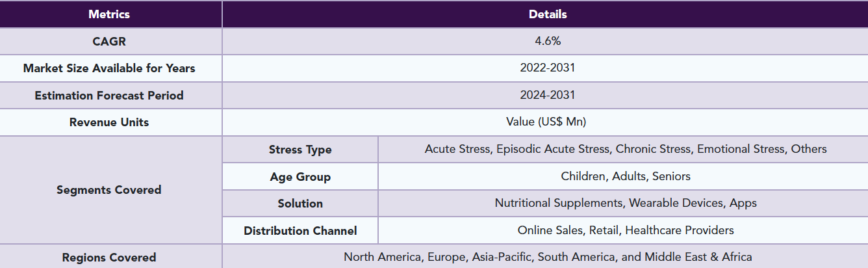Select the Solution sub-label

coord(300,204)
